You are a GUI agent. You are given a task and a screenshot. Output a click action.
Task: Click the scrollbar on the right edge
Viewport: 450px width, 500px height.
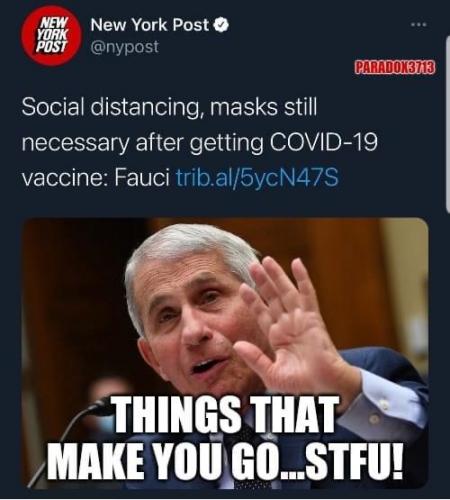(x=448, y=123)
